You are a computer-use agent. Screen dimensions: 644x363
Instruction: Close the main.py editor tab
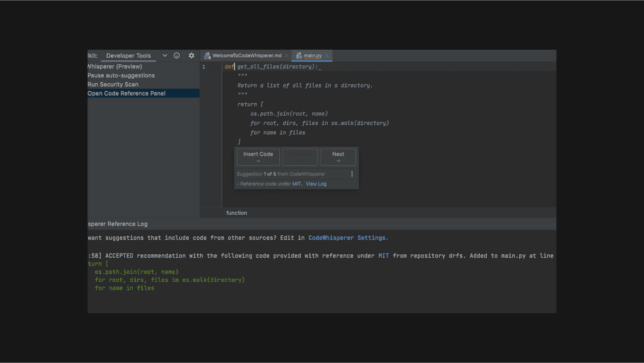327,56
